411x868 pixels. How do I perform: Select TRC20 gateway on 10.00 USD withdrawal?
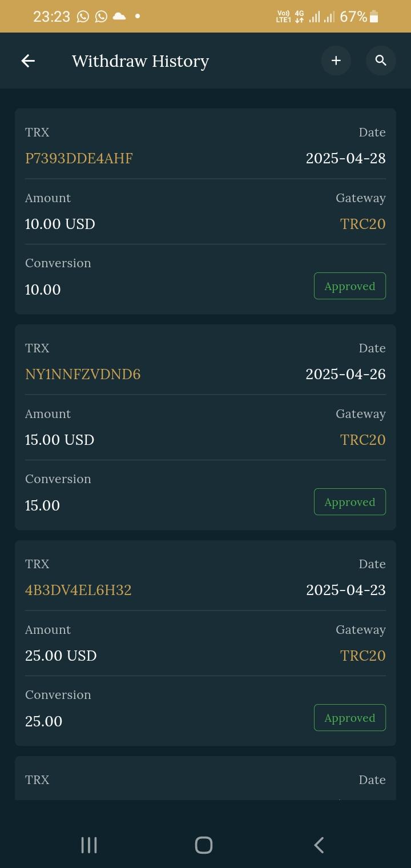(x=362, y=224)
